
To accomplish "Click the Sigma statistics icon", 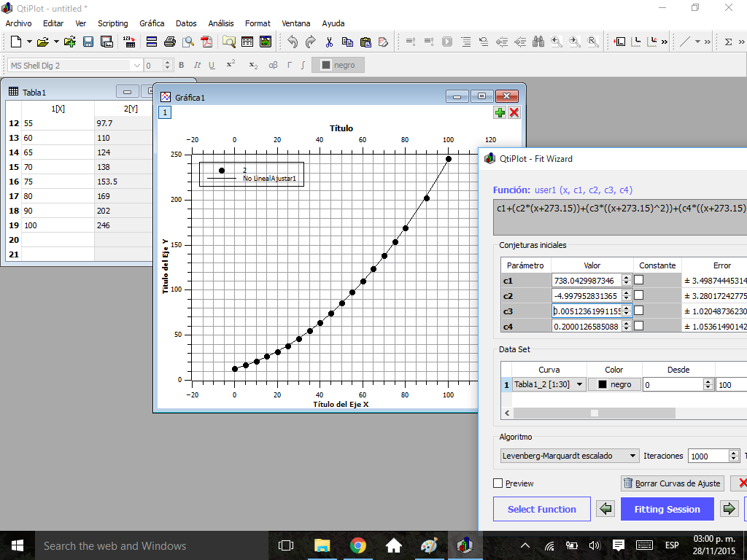I will point(728,42).
